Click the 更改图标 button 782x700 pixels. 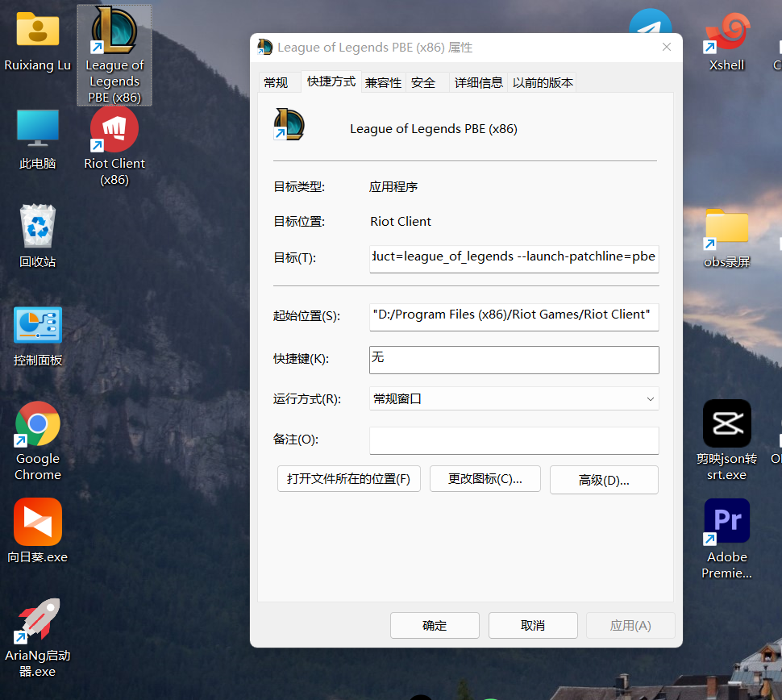click(x=485, y=479)
